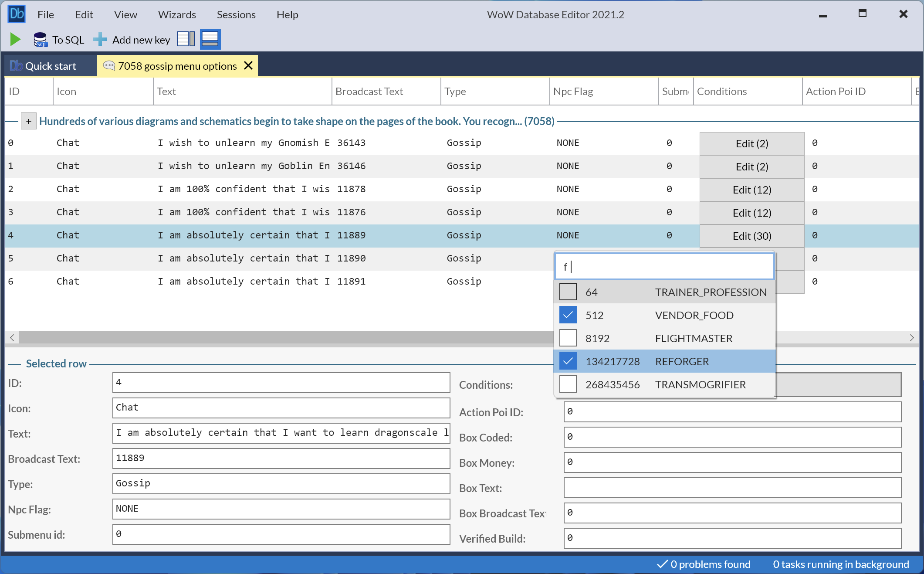Image resolution: width=924 pixels, height=574 pixels.
Task: Open the Wizards menu
Action: [176, 14]
